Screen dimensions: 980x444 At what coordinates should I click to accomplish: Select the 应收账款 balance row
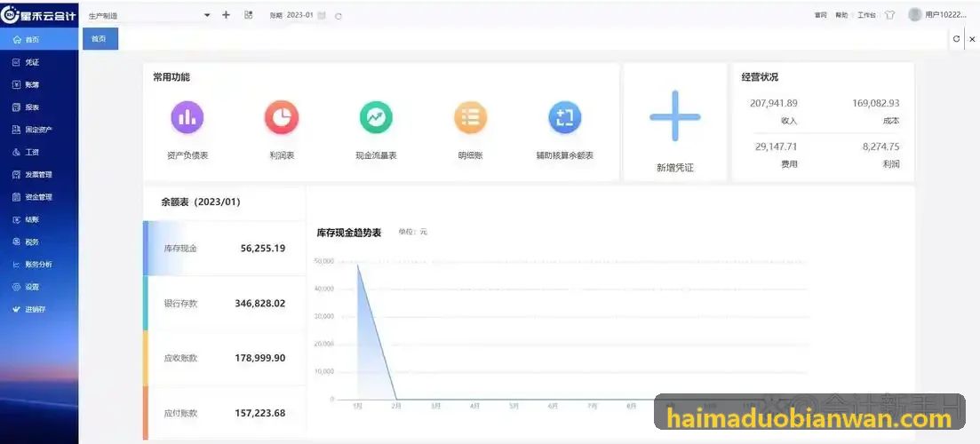(x=225, y=358)
